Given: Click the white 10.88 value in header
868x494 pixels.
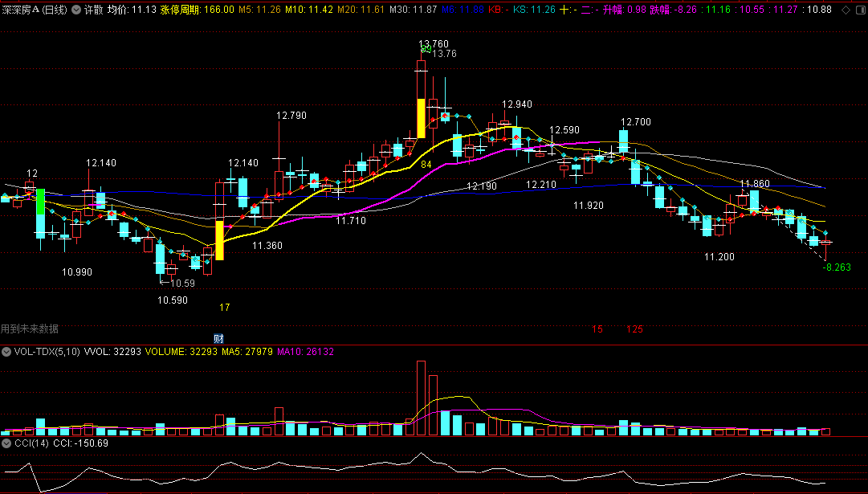Looking at the screenshot, I should pos(820,10).
